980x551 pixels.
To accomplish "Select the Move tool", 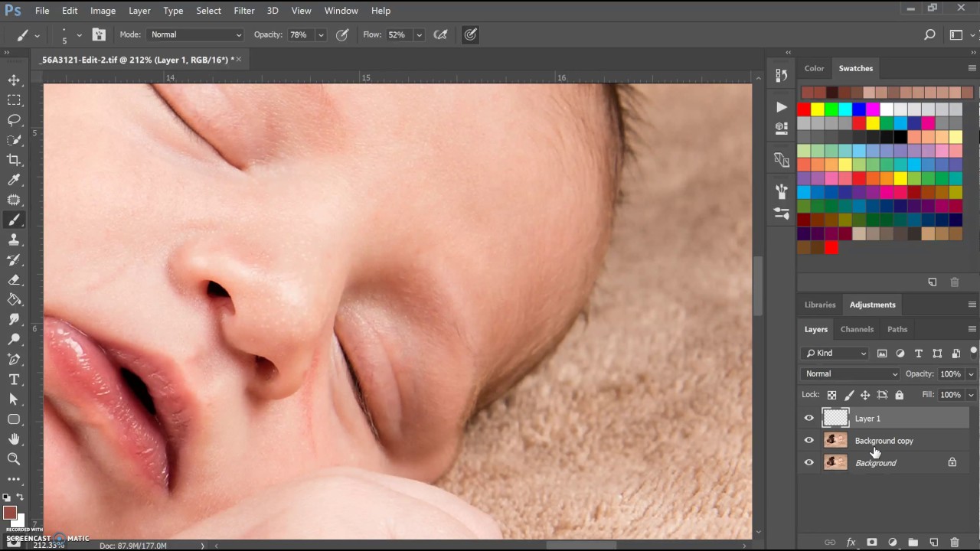I will 14,80.
